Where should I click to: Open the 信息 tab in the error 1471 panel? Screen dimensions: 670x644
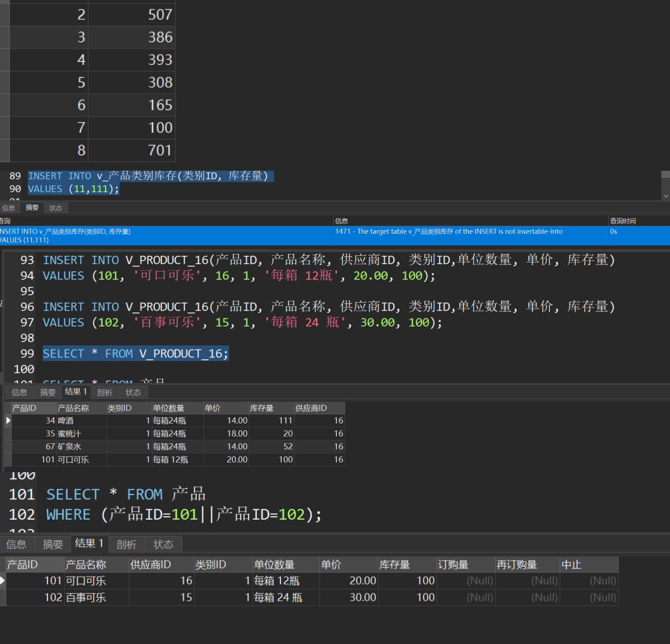click(x=8, y=208)
